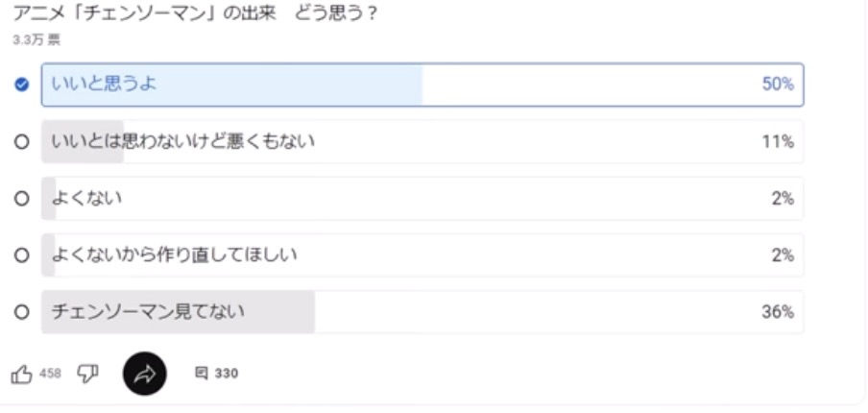Click the 11% result label
The height and width of the screenshot is (413, 868).
coord(778,142)
